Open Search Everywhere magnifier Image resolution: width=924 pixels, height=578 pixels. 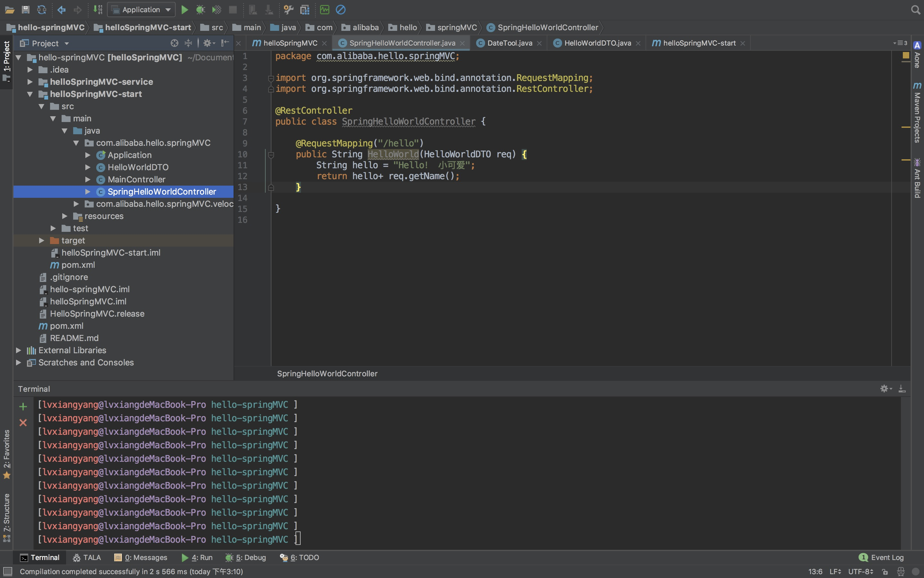tap(915, 10)
